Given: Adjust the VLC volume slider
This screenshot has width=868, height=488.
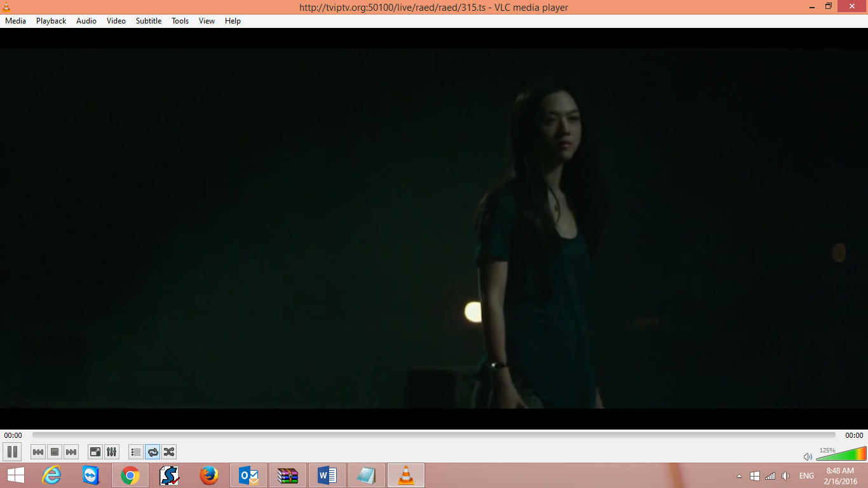Looking at the screenshot, I should [x=841, y=454].
